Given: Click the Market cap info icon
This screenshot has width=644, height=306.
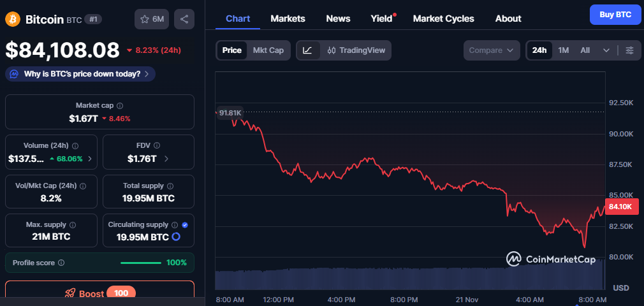Looking at the screenshot, I should click(120, 106).
